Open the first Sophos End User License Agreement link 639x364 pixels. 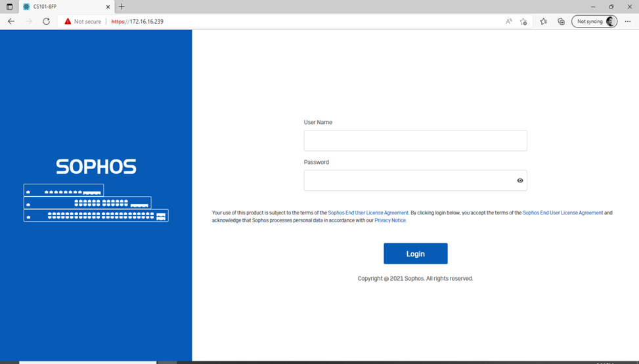368,212
